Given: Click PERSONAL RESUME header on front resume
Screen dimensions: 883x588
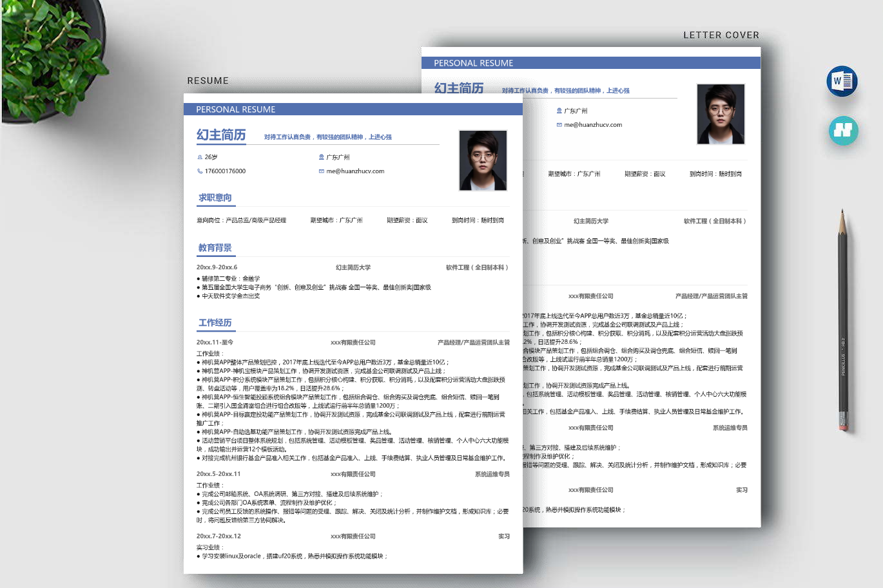Looking at the screenshot, I should pyautogui.click(x=236, y=109).
